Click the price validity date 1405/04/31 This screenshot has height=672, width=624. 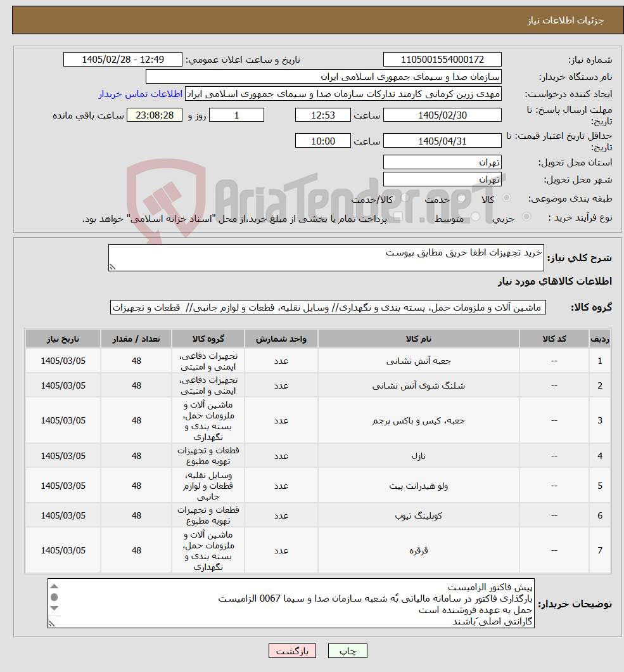[442, 141]
